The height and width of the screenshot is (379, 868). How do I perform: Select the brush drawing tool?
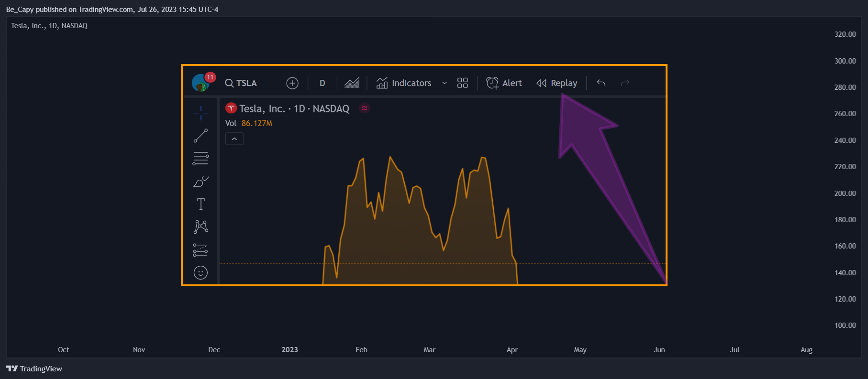point(200,182)
